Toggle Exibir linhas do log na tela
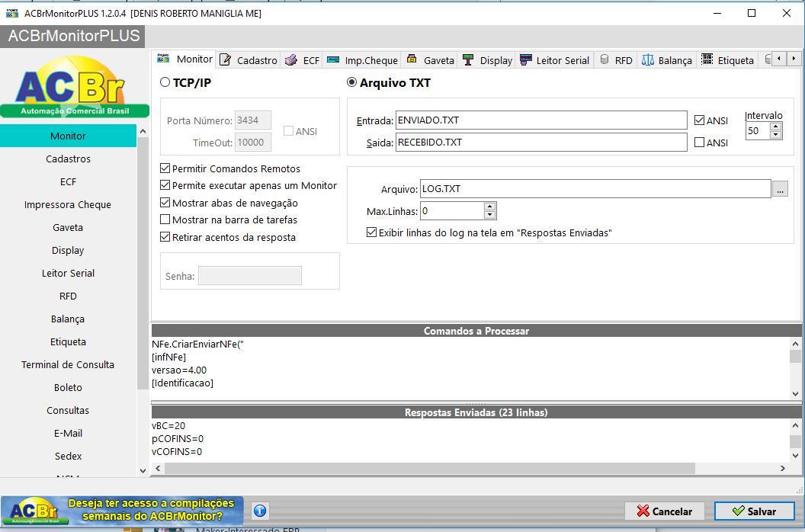The image size is (805, 532). [372, 232]
